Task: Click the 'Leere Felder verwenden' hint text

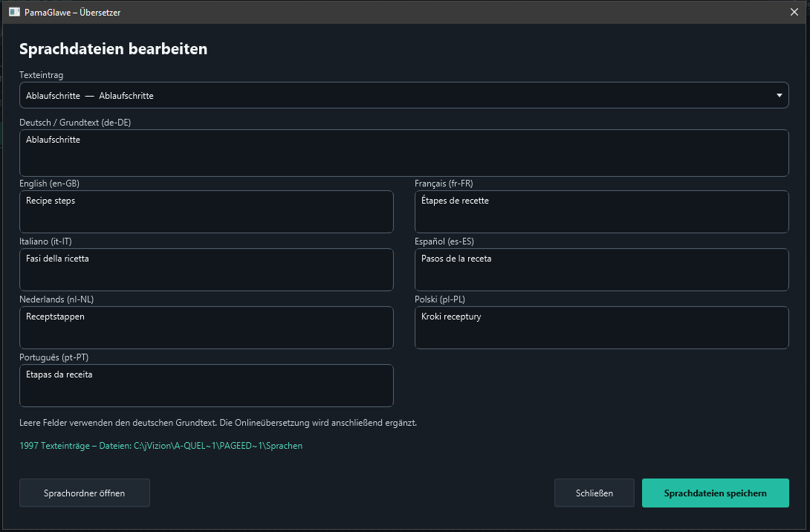Action: pos(218,423)
